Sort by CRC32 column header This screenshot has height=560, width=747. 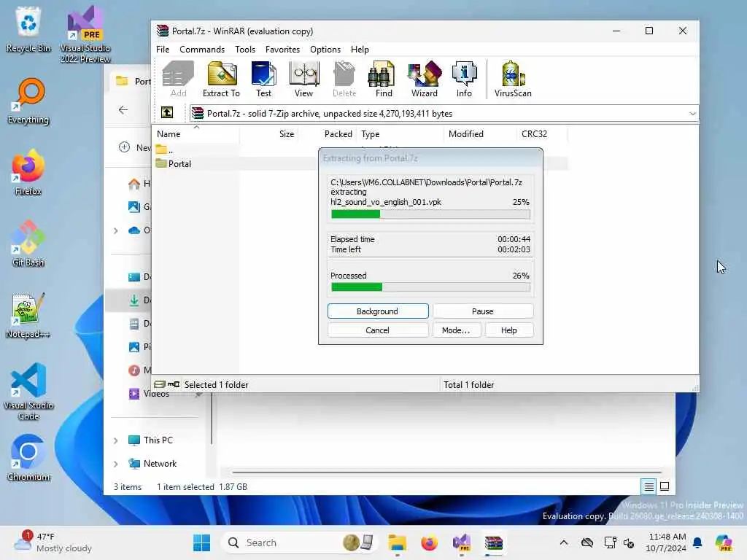pos(542,134)
